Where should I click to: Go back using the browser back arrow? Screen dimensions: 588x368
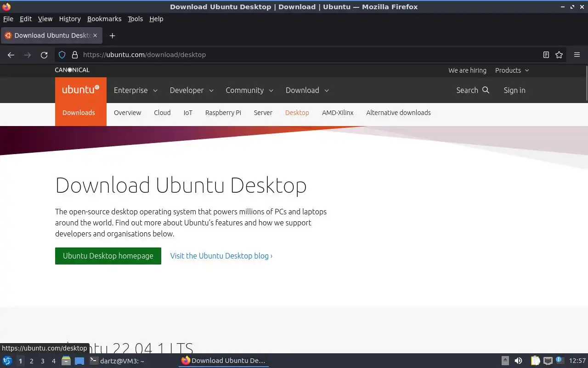(x=11, y=55)
